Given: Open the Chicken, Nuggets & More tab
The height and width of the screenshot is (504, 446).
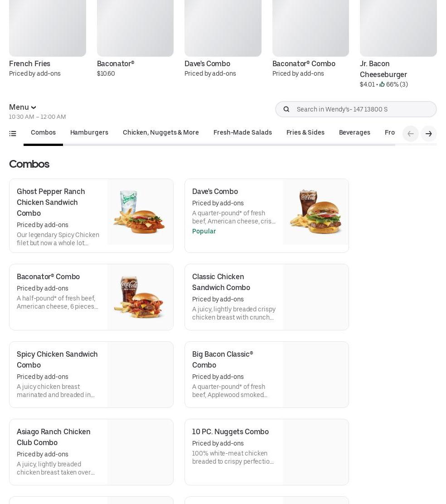Looking at the screenshot, I should pyautogui.click(x=161, y=132).
